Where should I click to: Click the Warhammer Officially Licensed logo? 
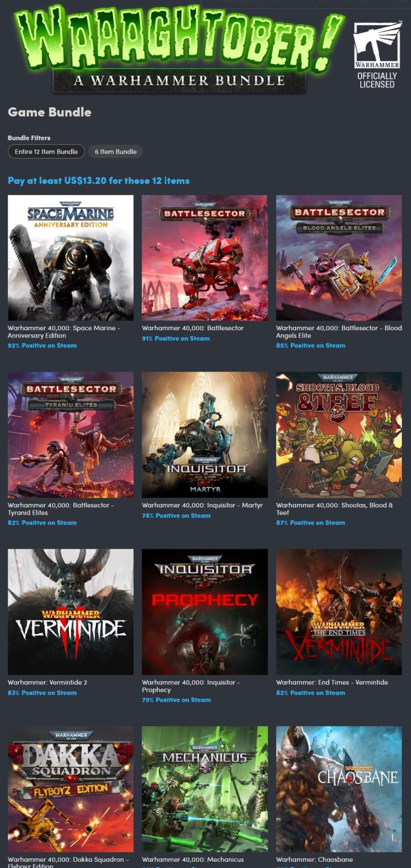(377, 55)
